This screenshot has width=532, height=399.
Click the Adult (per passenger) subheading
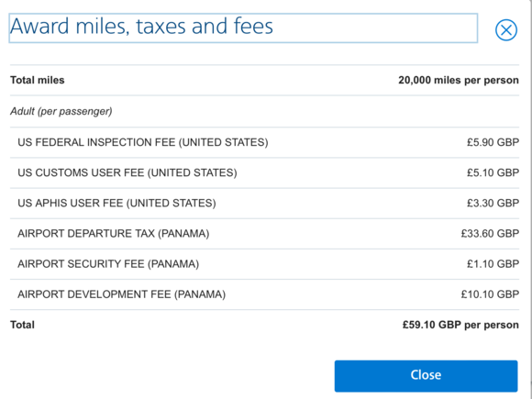[x=61, y=111]
